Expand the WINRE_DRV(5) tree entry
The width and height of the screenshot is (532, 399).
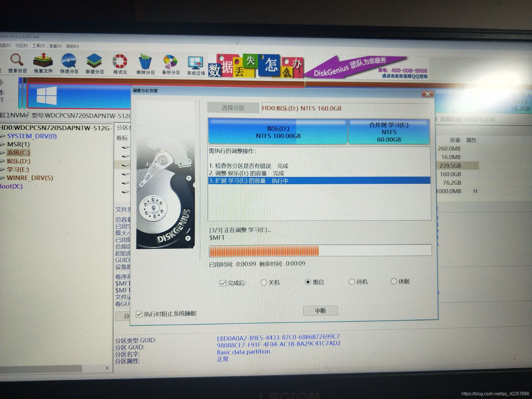coord(30,178)
